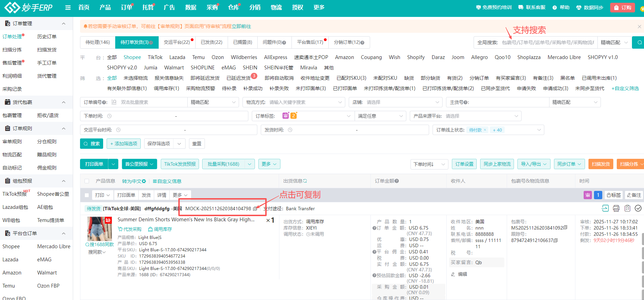The width and height of the screenshot is (644, 300).
Task: Click the 自定义筛选 link
Action: coord(625,88)
